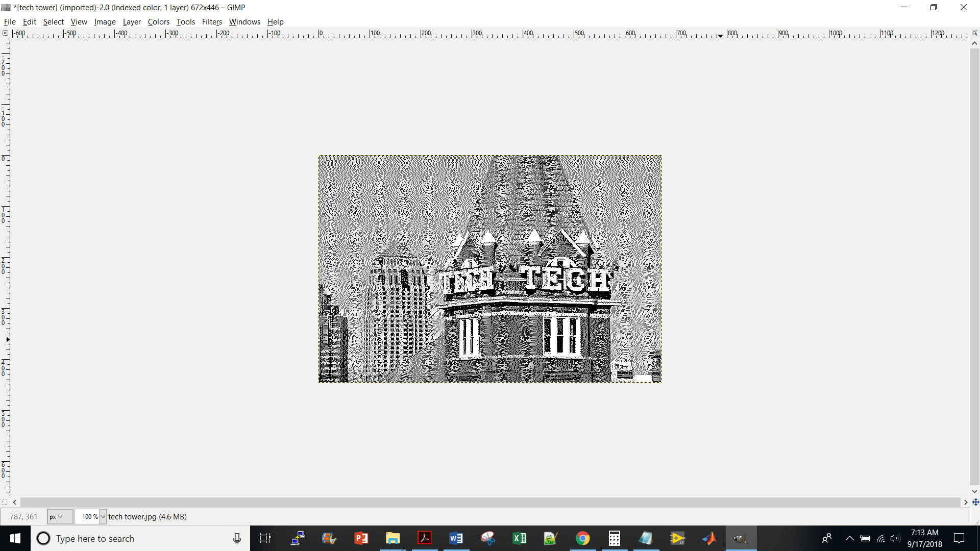Open the network connection app in taskbar
This screenshot has width=980, height=551.
point(298,538)
